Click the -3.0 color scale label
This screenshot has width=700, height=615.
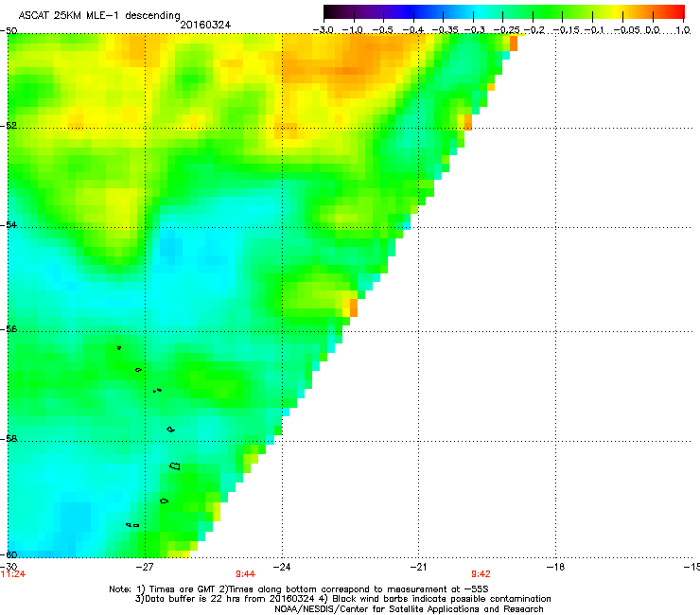[x=323, y=30]
